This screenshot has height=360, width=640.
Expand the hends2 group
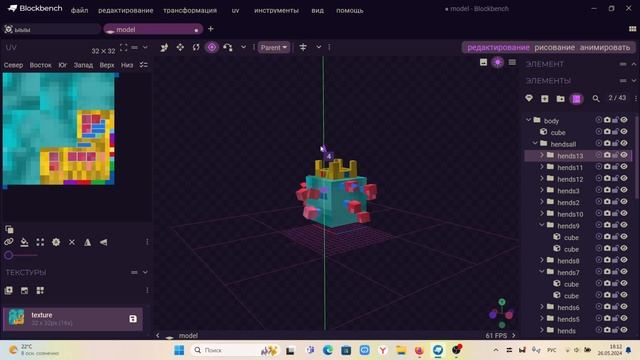point(542,202)
